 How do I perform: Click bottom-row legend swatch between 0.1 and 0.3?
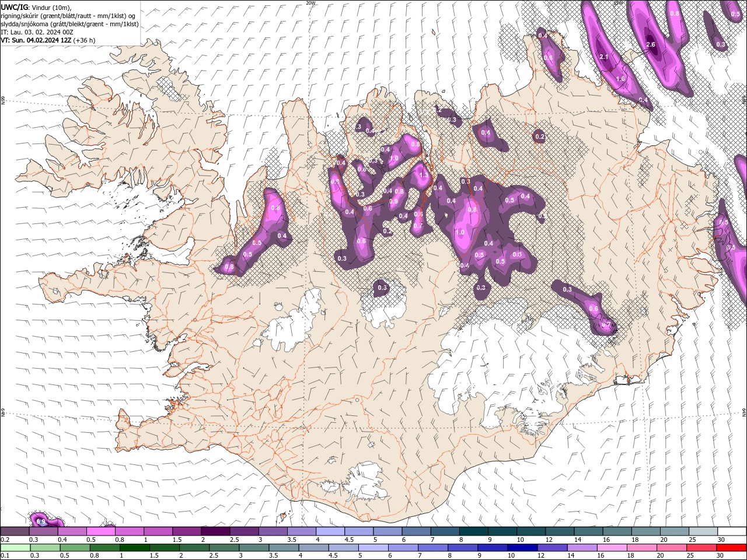click(x=16, y=548)
